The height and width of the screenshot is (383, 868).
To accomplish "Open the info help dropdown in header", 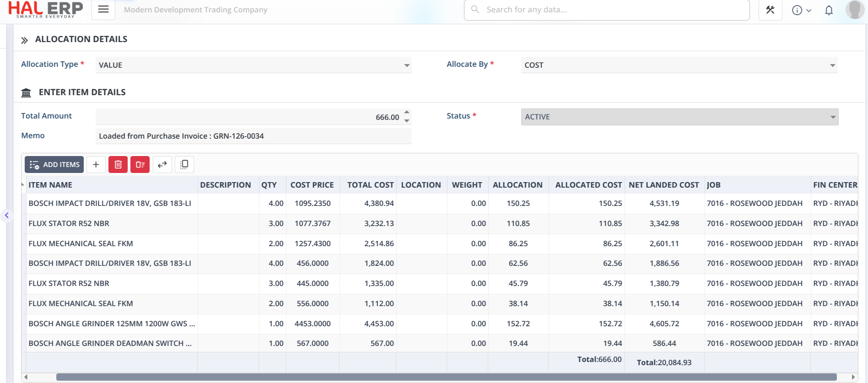I will (801, 10).
